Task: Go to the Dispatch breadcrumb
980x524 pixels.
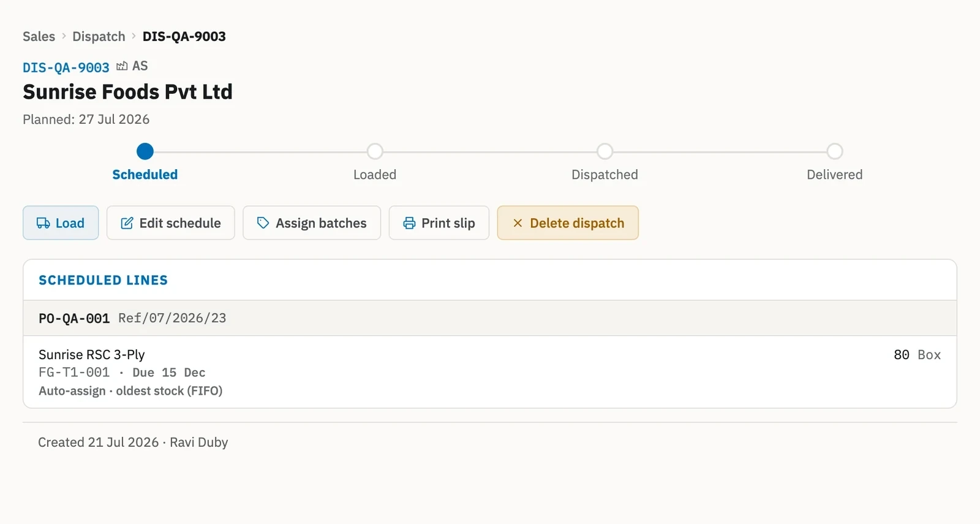Action: [x=99, y=36]
